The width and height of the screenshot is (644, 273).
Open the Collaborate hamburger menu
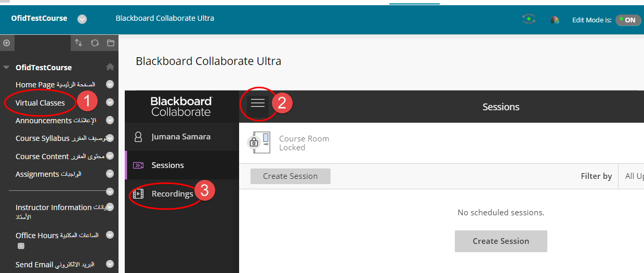[258, 103]
